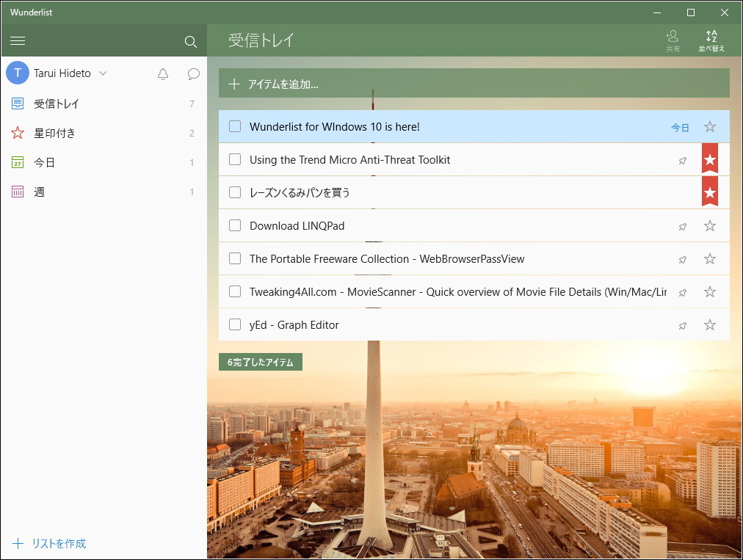The image size is (743, 560).
Task: Check off Tweaking4All.com MovieScanner task
Action: [235, 292]
